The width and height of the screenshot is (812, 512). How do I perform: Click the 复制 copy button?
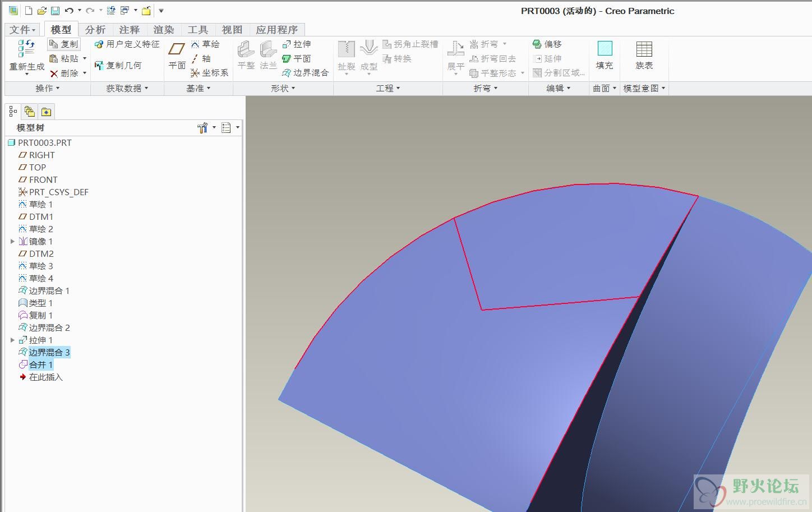pyautogui.click(x=63, y=44)
